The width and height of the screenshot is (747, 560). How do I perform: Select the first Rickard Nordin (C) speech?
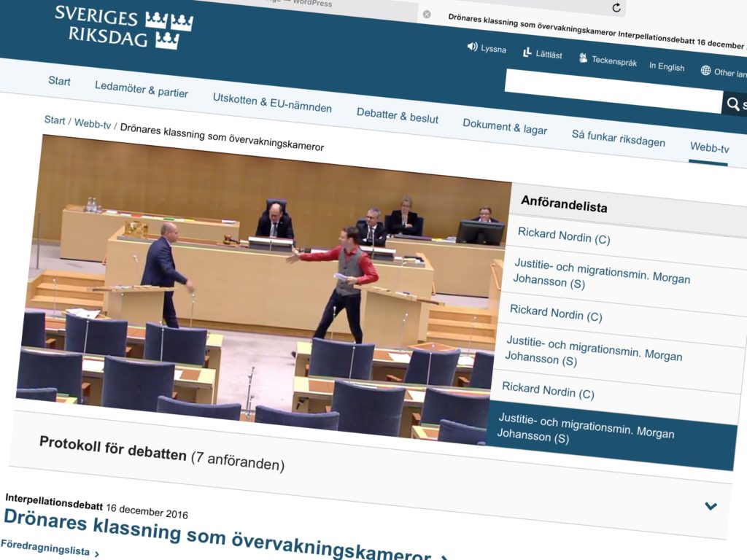tap(564, 236)
